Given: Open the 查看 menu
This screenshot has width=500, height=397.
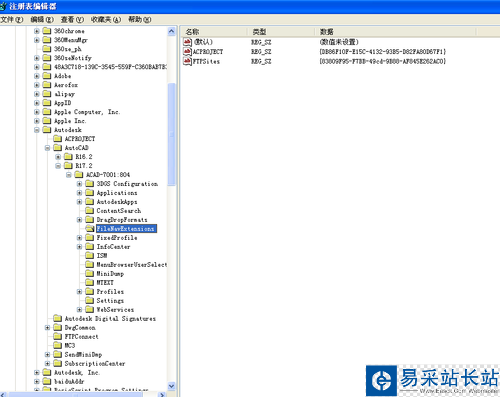Looking at the screenshot, I should [x=72, y=20].
